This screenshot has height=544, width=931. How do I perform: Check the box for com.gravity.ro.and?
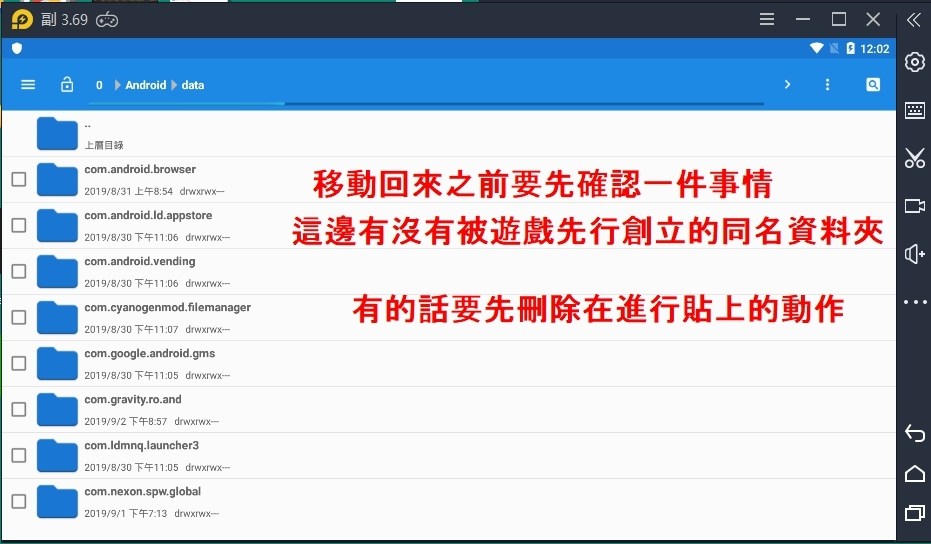[x=19, y=409]
